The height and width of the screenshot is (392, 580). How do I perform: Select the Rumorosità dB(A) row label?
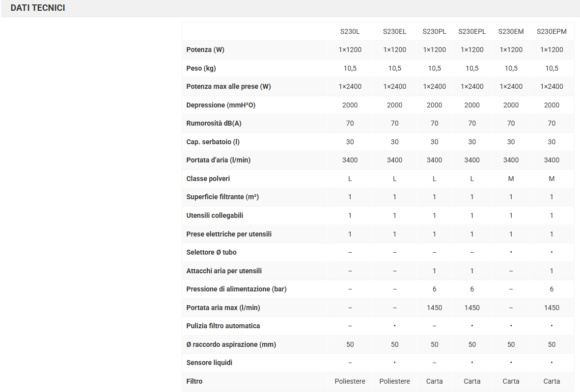click(x=214, y=123)
